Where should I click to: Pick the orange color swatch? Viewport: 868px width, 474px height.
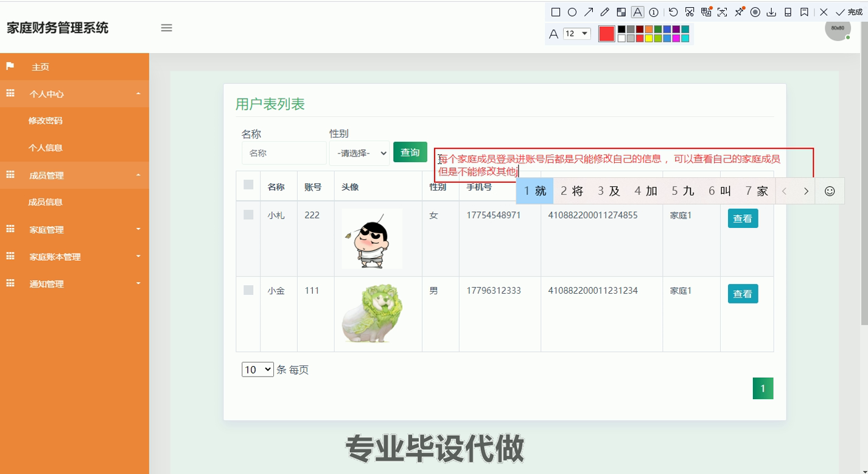[649, 29]
